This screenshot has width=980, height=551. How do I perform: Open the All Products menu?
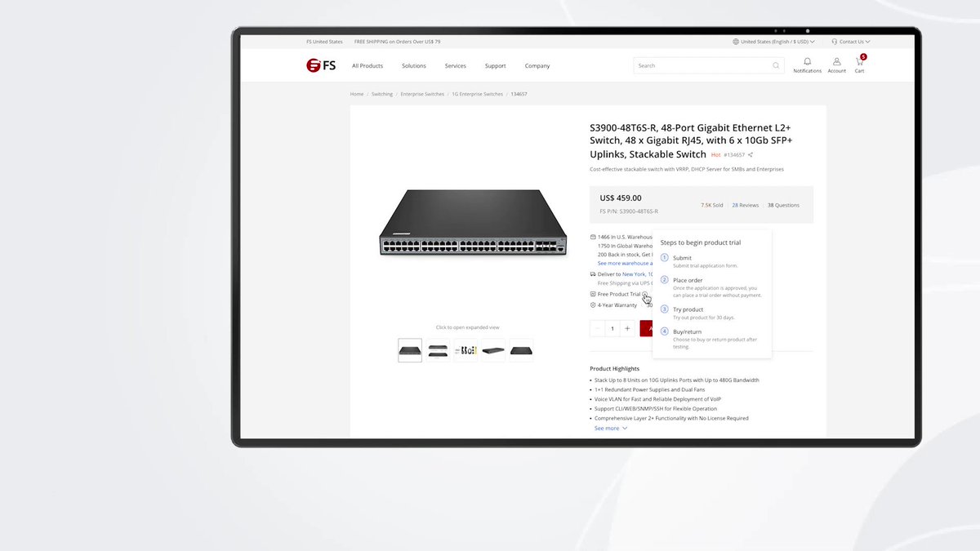[x=367, y=66]
